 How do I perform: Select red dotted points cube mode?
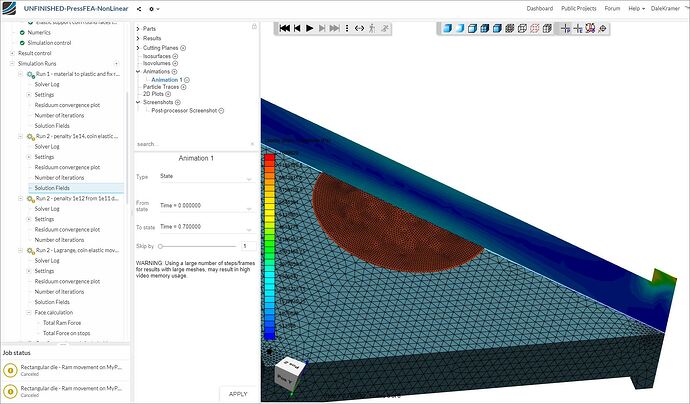(534, 28)
